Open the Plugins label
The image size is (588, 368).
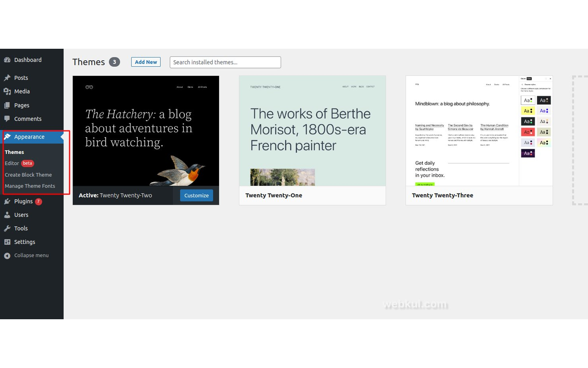coord(23,201)
